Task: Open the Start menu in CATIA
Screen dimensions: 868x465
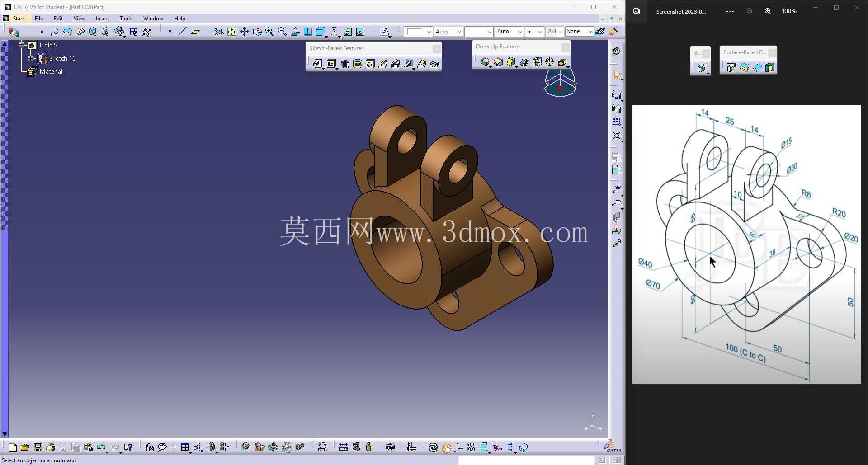Action: click(x=19, y=19)
